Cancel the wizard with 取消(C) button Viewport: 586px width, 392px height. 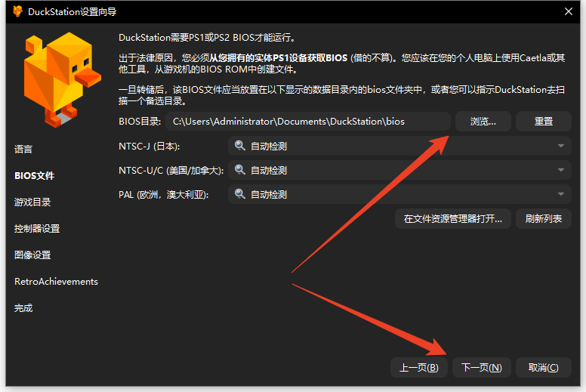pos(544,368)
